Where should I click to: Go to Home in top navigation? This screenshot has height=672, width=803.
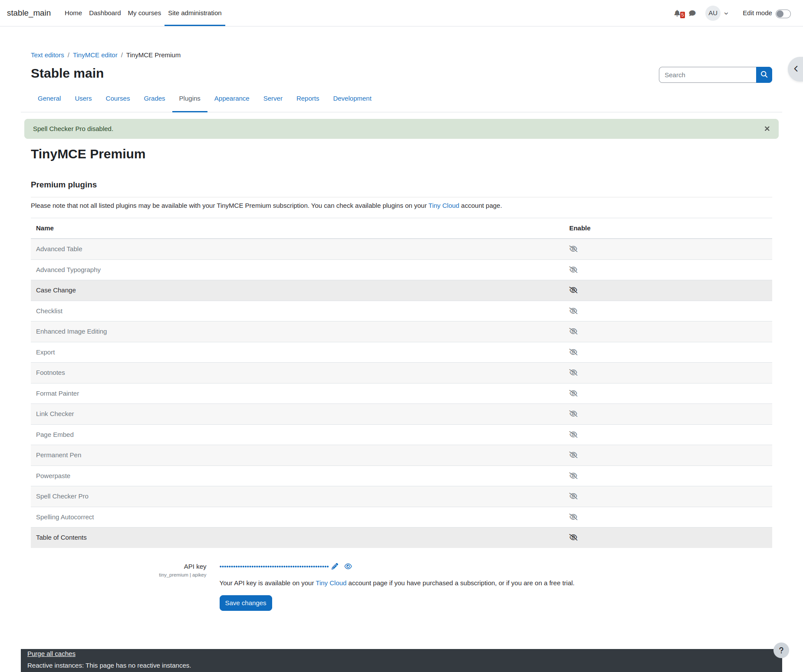point(73,13)
